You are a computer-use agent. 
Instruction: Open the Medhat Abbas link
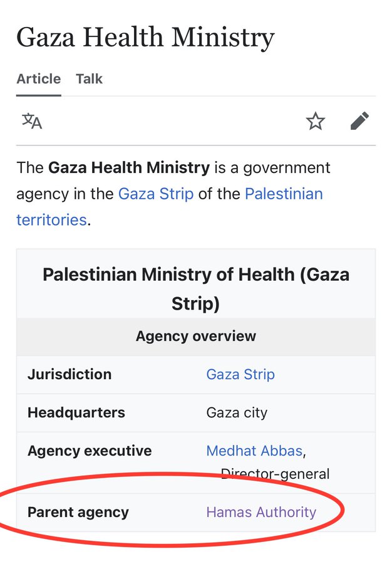coord(254,451)
